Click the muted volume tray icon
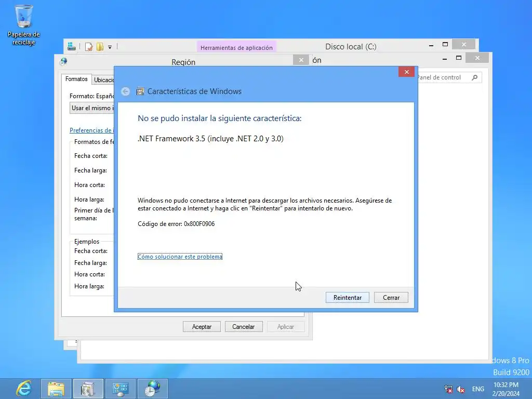Viewport: 532px width, 399px height. coord(461,389)
